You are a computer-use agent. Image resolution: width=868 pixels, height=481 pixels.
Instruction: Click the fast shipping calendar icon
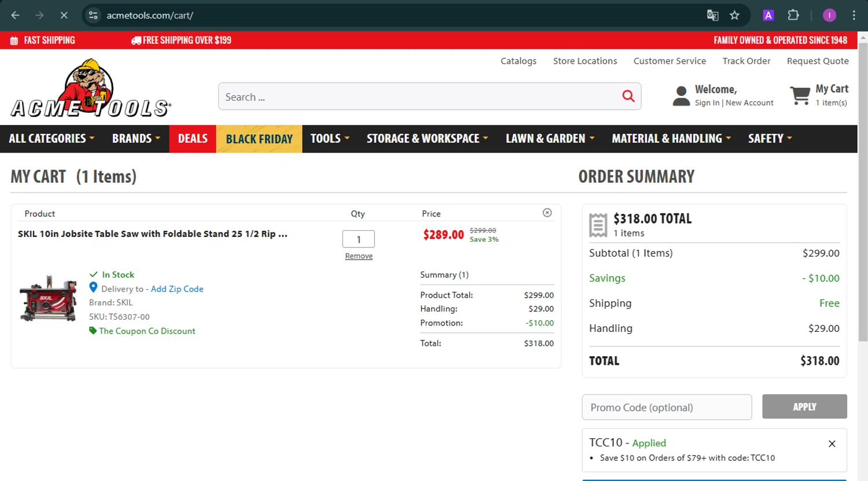coord(14,40)
